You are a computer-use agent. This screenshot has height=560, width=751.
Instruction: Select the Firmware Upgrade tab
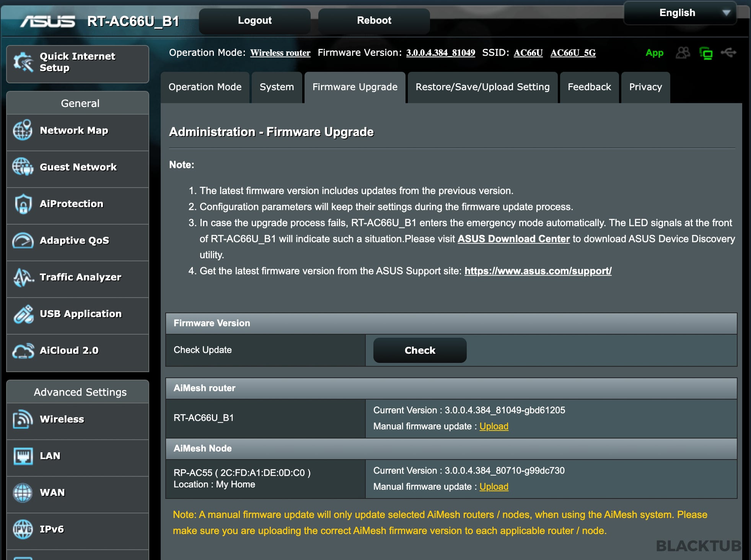pyautogui.click(x=355, y=87)
